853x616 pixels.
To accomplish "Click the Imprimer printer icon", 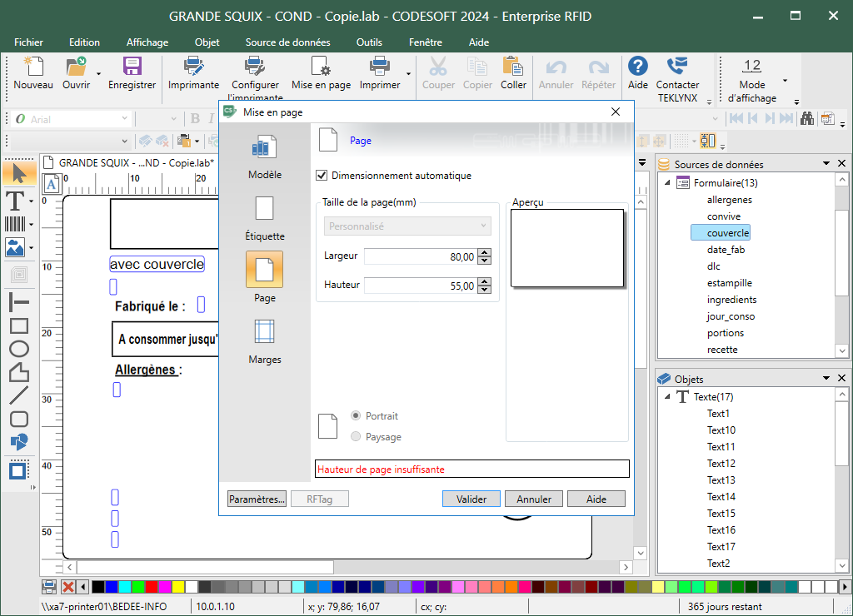I will 379,67.
